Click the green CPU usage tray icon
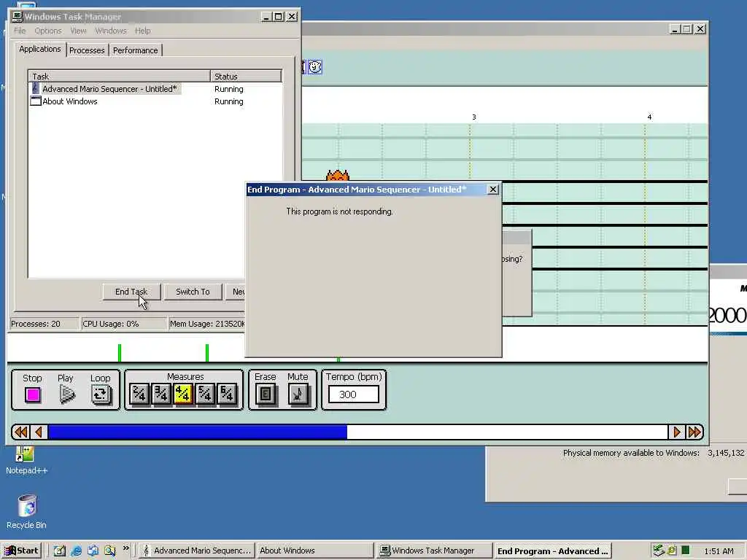 coord(685,550)
